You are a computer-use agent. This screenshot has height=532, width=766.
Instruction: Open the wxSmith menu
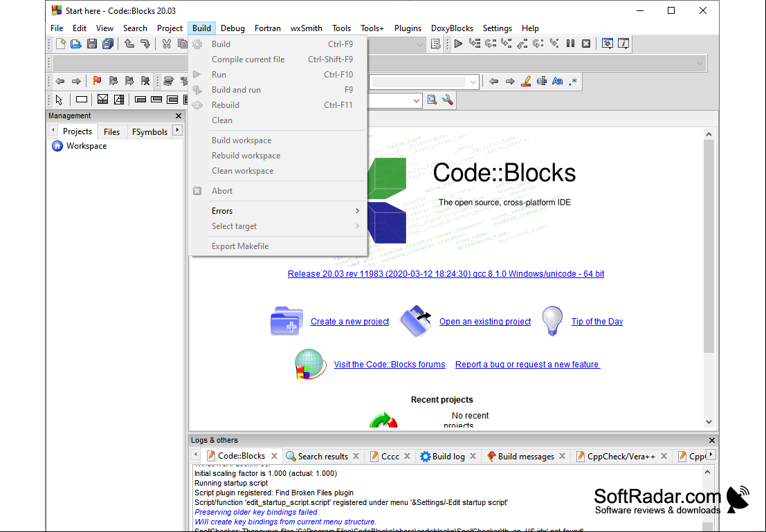click(x=307, y=28)
